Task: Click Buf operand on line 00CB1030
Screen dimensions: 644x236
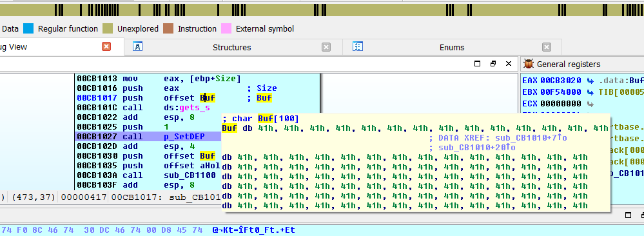Action: pos(208,156)
